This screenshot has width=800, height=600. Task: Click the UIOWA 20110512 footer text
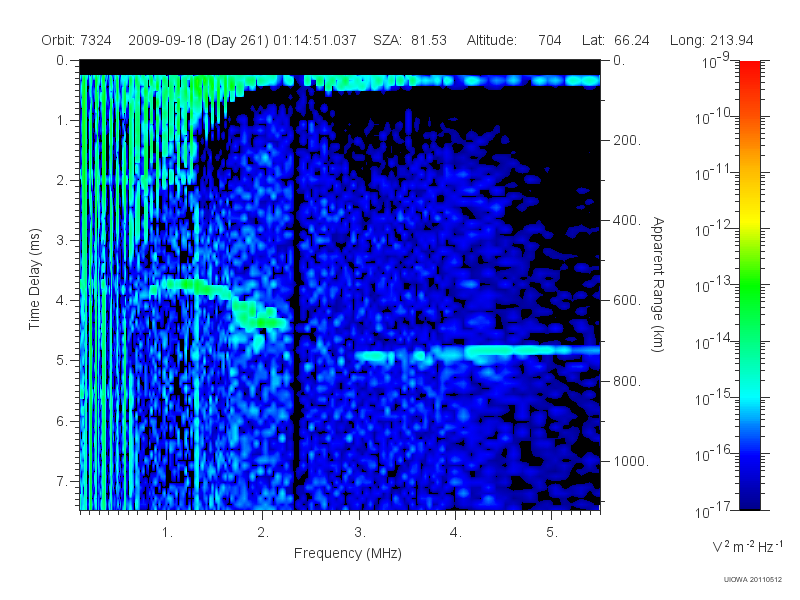click(x=753, y=579)
